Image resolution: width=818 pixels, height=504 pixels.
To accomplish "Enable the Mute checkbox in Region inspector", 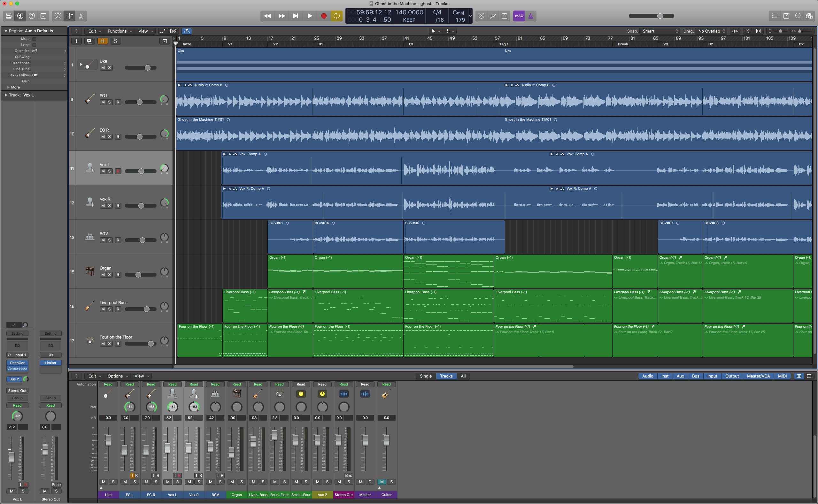I will [34, 39].
